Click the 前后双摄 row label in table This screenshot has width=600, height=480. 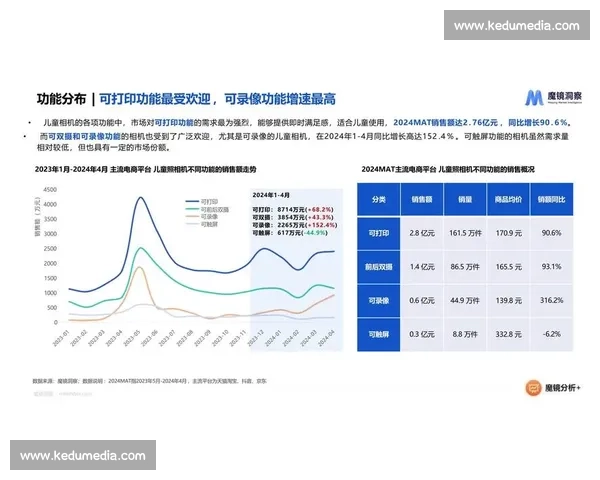point(379,267)
